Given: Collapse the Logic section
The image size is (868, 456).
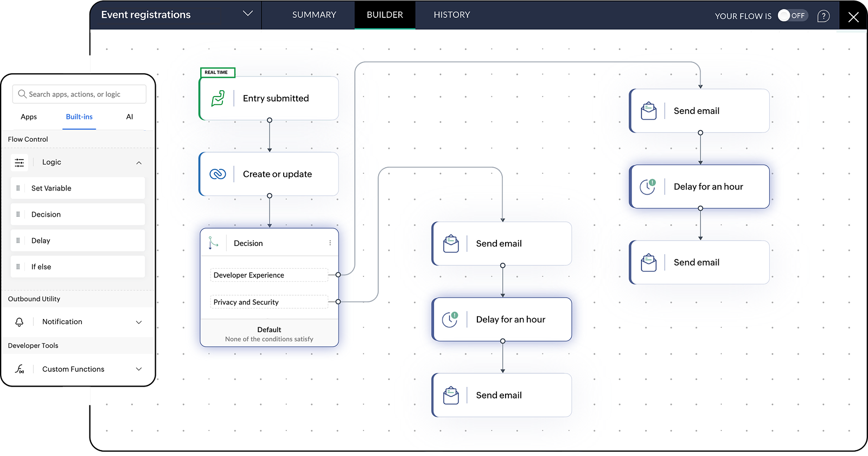Looking at the screenshot, I should point(139,163).
